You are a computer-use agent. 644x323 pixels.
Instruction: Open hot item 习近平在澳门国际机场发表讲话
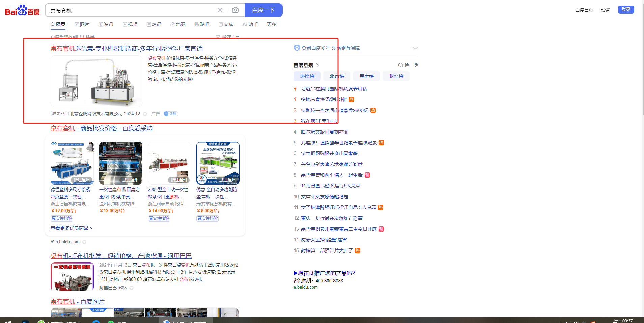click(x=334, y=89)
